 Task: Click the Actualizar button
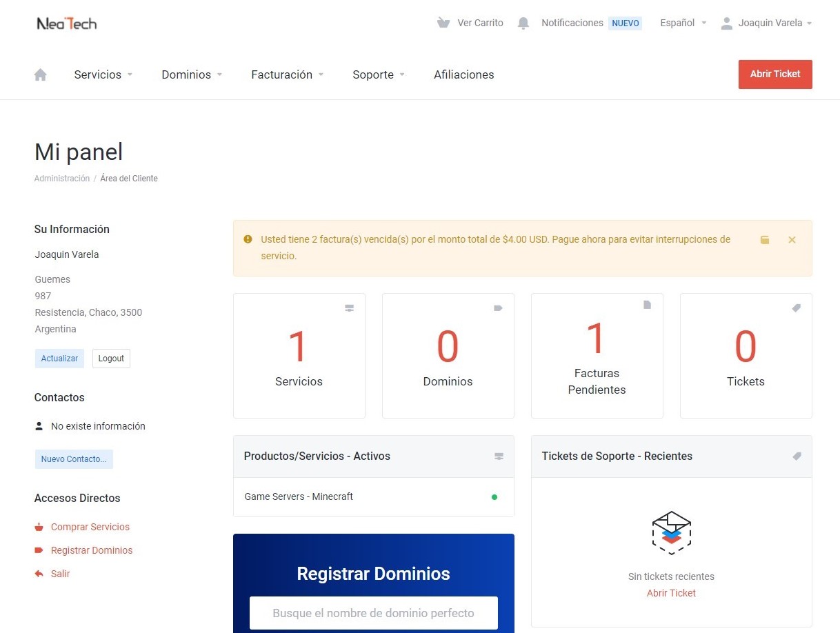pyautogui.click(x=60, y=359)
